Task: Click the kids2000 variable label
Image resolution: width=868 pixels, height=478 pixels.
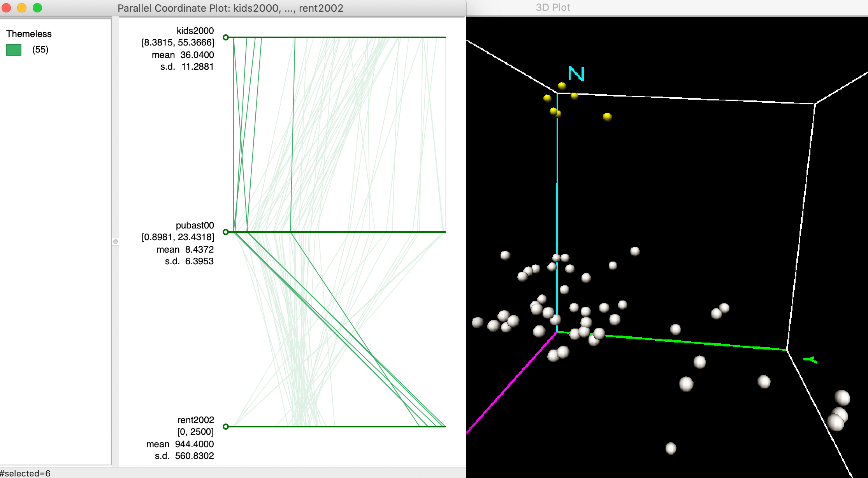Action: pos(195,31)
